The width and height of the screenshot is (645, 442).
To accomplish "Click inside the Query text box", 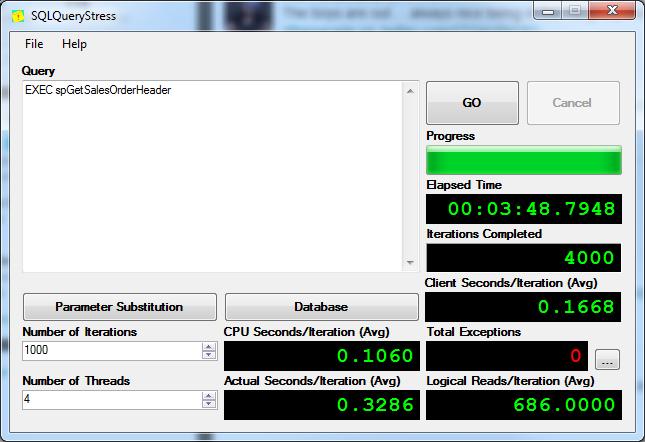I will tap(213, 177).
